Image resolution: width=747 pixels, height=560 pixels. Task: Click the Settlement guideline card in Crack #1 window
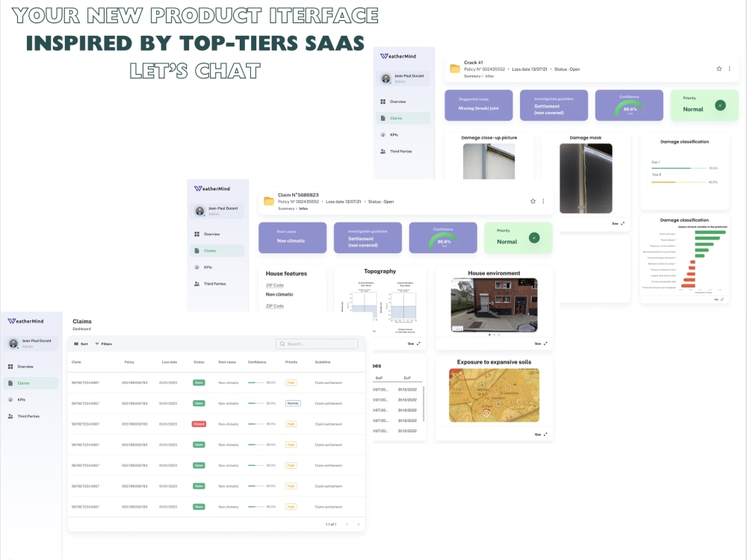click(554, 105)
